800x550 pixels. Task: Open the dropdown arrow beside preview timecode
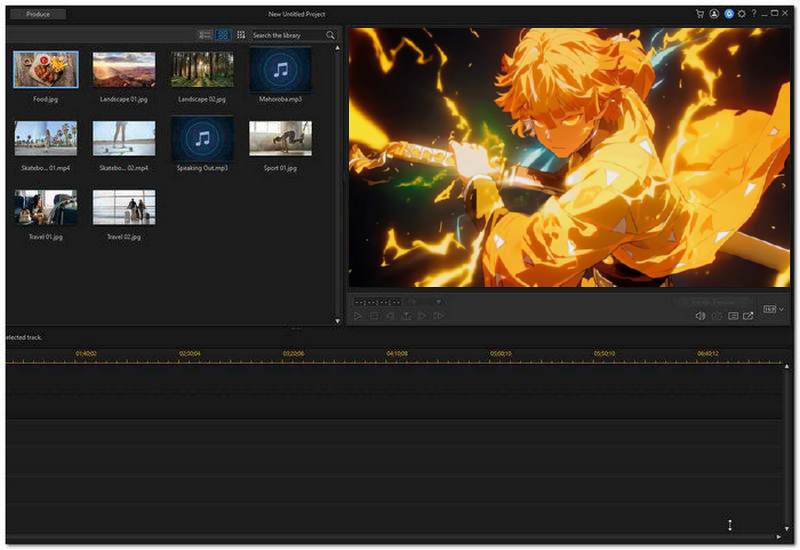coord(438,301)
